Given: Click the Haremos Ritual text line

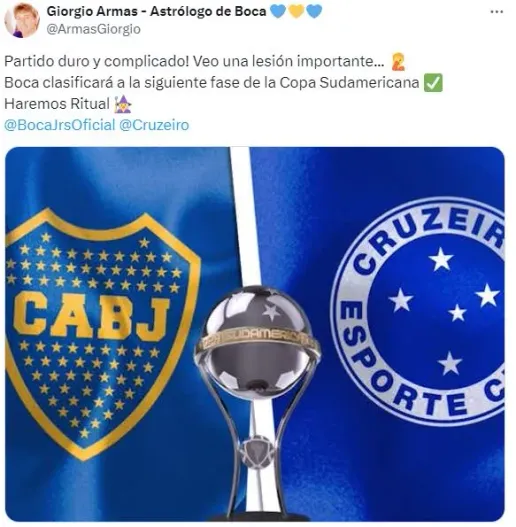Looking at the screenshot, I should (x=57, y=104).
